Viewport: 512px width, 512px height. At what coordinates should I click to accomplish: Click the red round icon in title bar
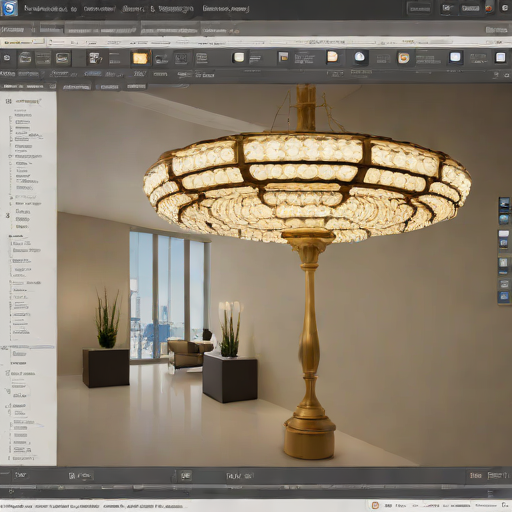tap(489, 9)
